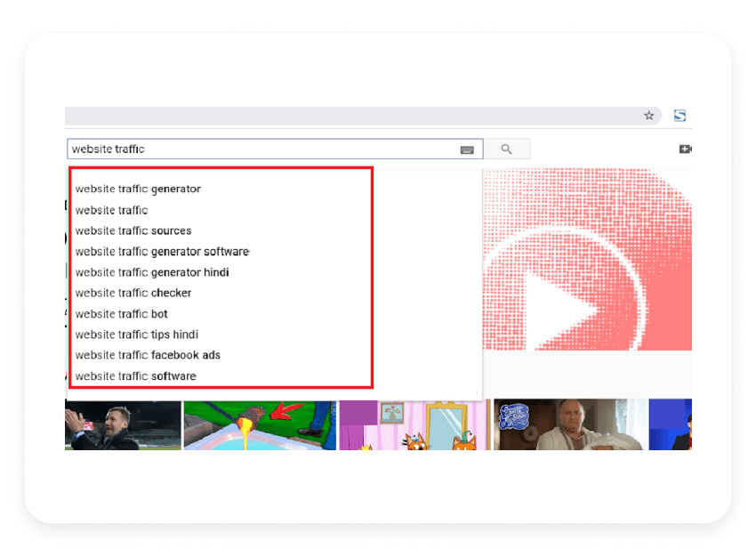Select 'website traffic sources' autocomplete entry
This screenshot has width=756, height=557.
coord(133,230)
